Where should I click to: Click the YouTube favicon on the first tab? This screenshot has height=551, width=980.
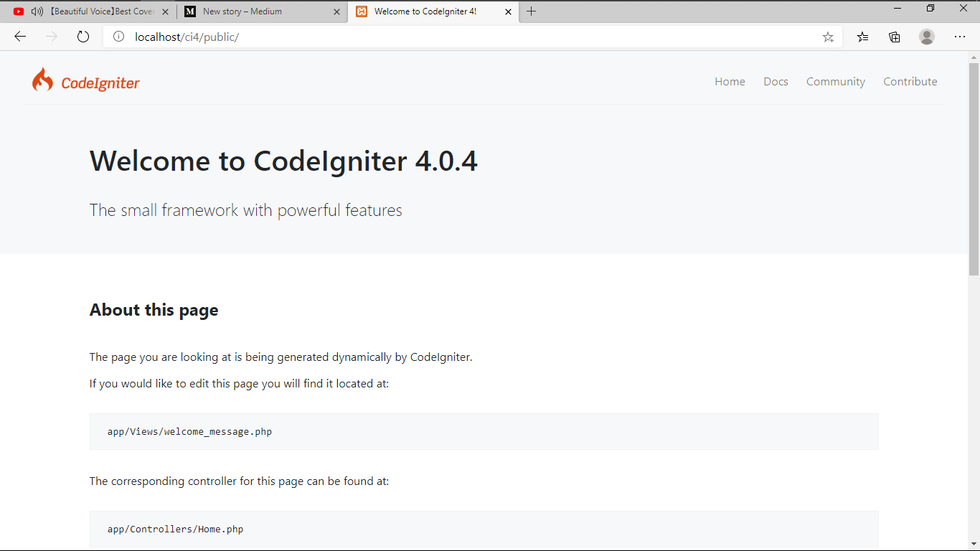[x=18, y=11]
